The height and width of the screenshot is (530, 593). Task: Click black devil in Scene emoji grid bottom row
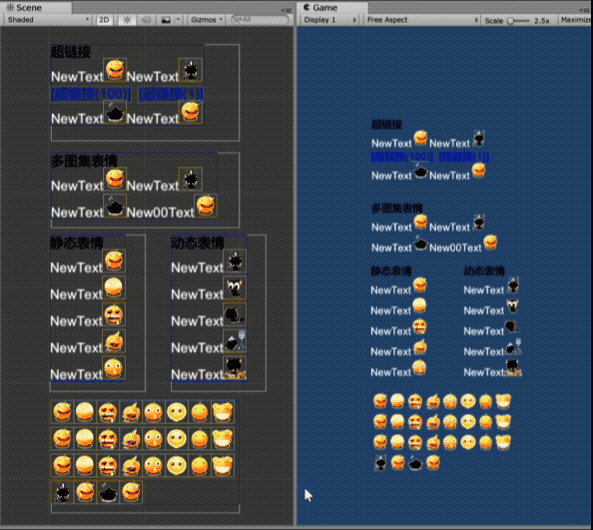pyautogui.click(x=62, y=492)
